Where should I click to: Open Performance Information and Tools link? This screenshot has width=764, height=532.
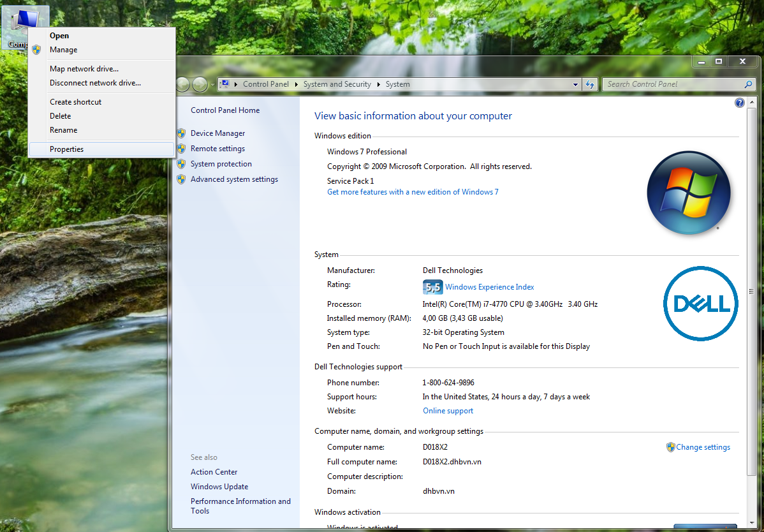[x=240, y=506]
